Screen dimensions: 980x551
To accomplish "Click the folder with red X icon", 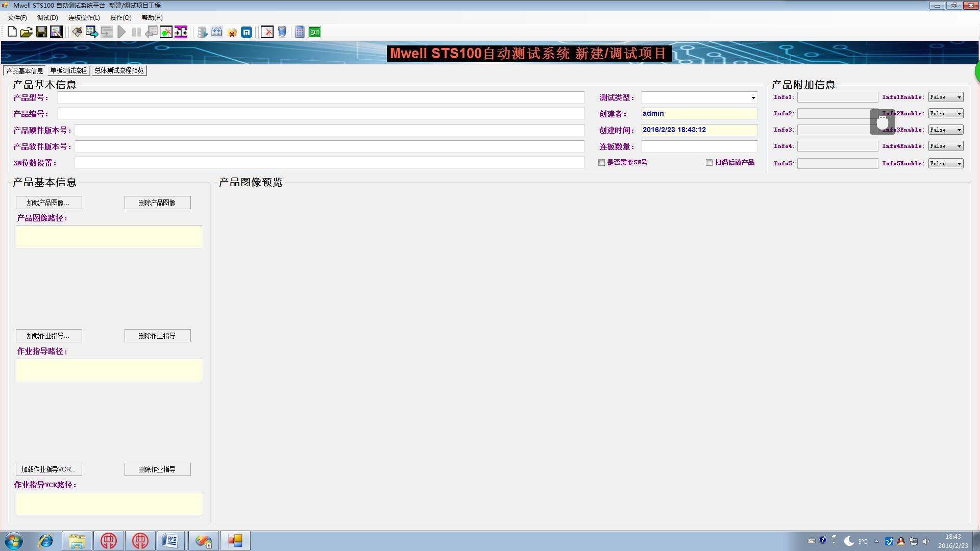I will coord(232,32).
